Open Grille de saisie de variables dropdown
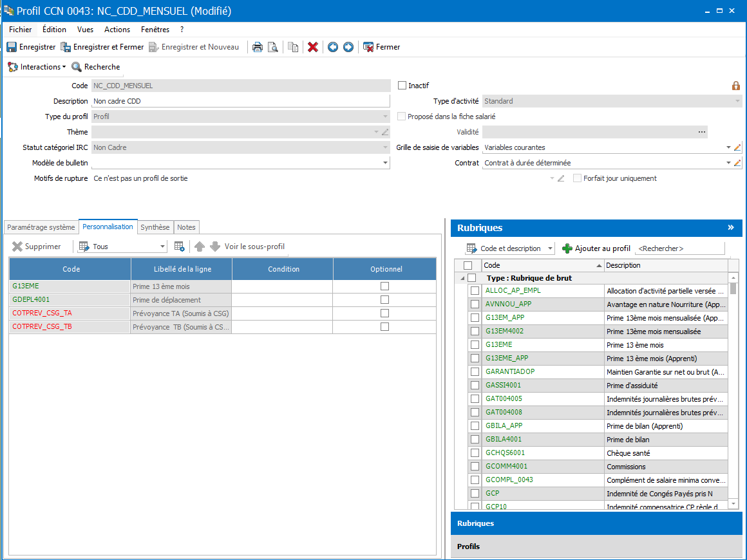 click(728, 147)
